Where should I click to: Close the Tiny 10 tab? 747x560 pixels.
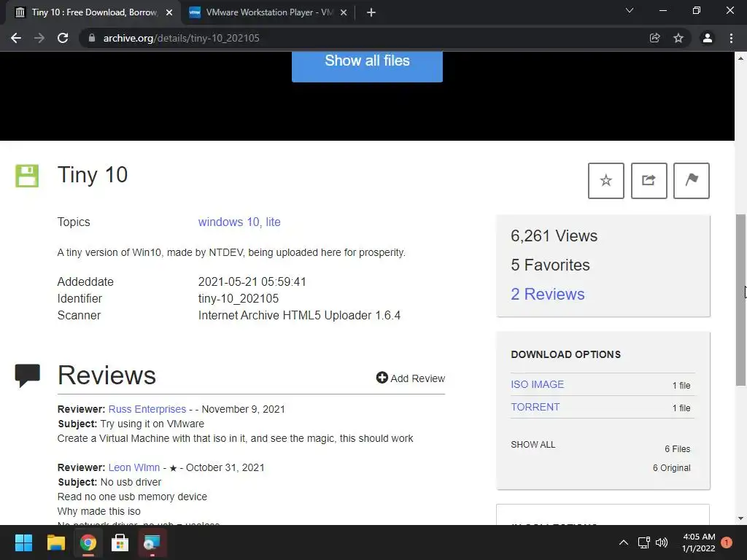[x=169, y=12]
